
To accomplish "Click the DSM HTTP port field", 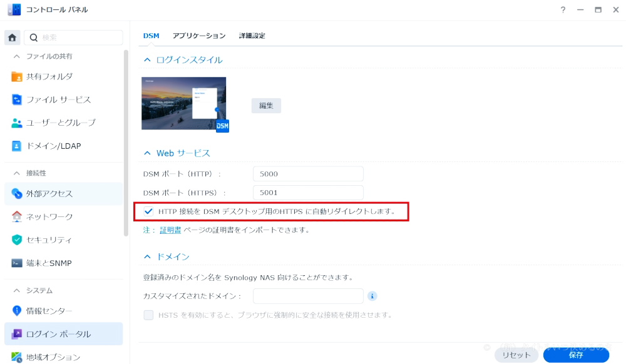I will pos(308,174).
